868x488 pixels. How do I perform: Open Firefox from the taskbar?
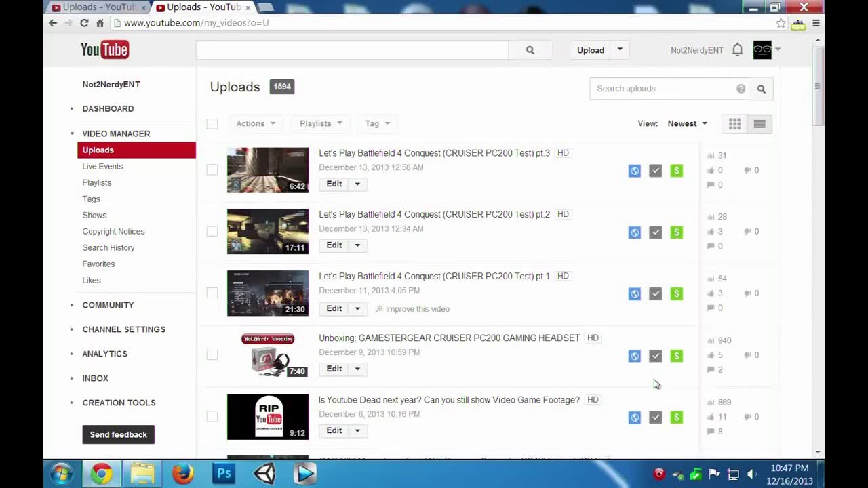click(183, 473)
